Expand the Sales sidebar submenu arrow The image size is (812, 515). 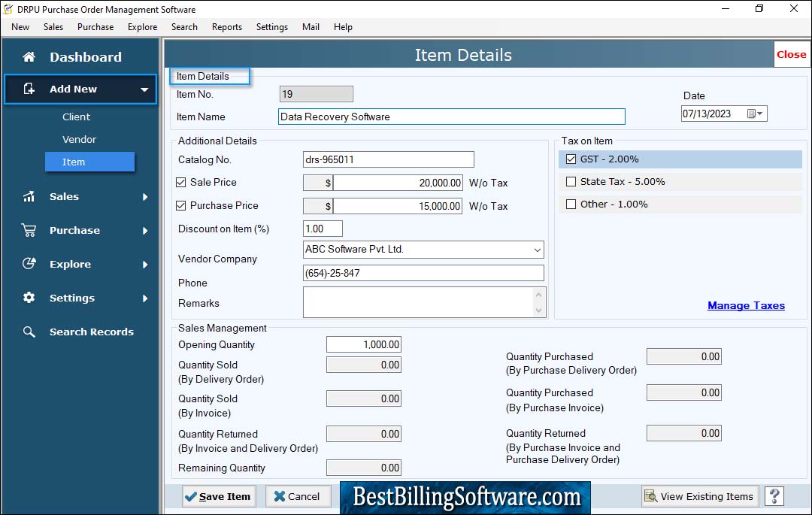(145, 197)
